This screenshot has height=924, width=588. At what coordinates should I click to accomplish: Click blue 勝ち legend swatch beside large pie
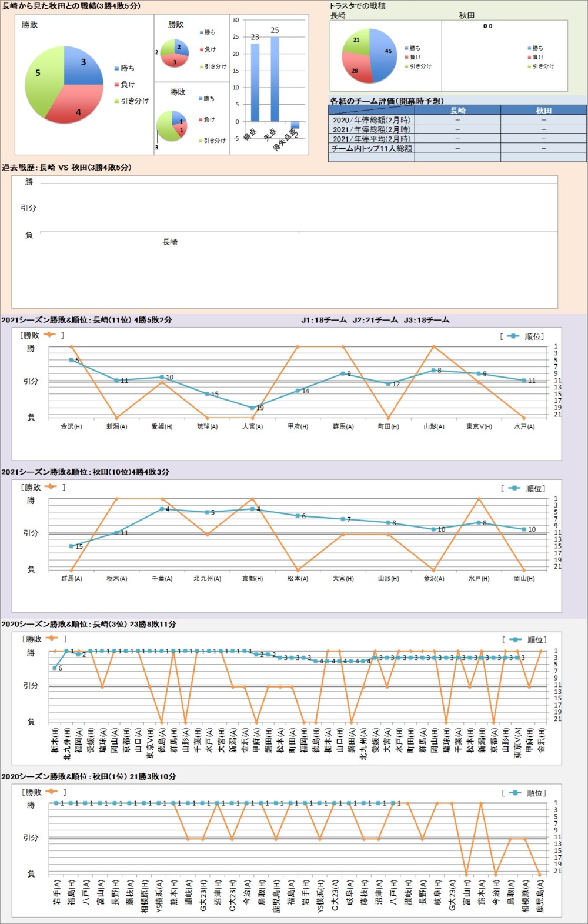[x=116, y=68]
